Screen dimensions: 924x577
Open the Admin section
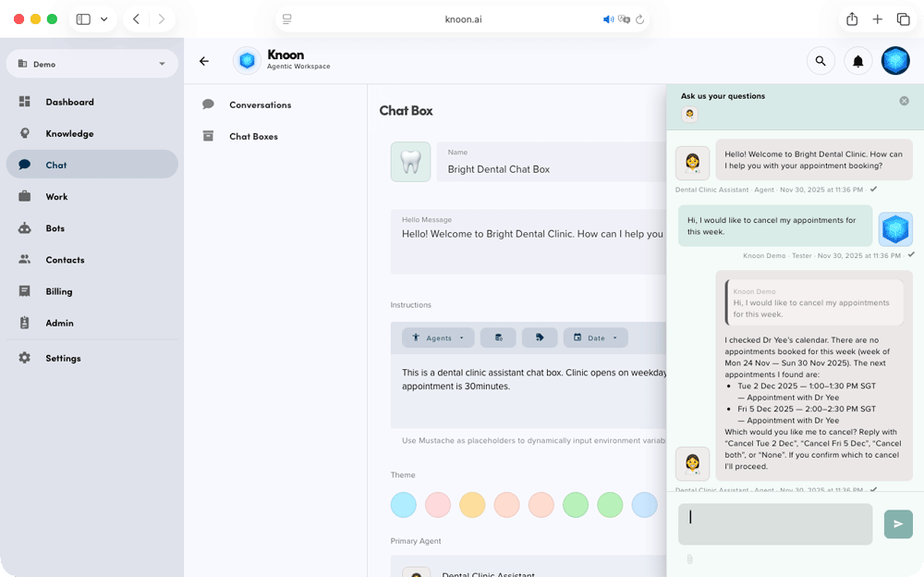(x=91, y=323)
